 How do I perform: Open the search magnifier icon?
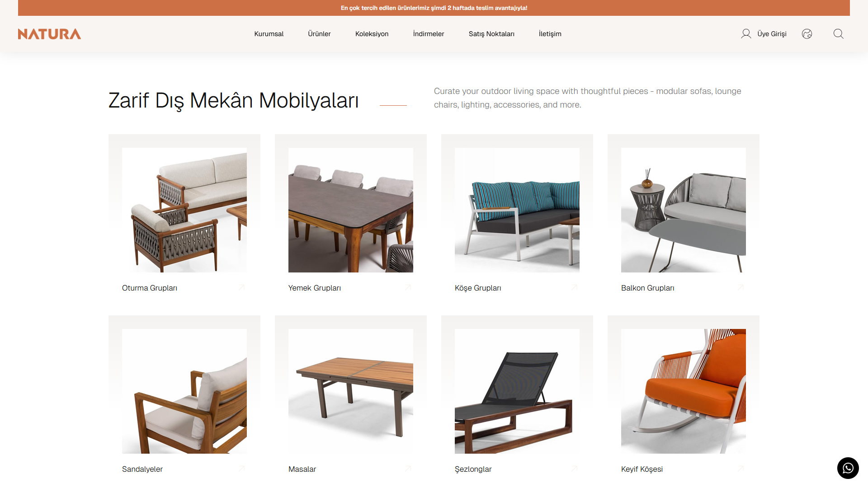[838, 34]
